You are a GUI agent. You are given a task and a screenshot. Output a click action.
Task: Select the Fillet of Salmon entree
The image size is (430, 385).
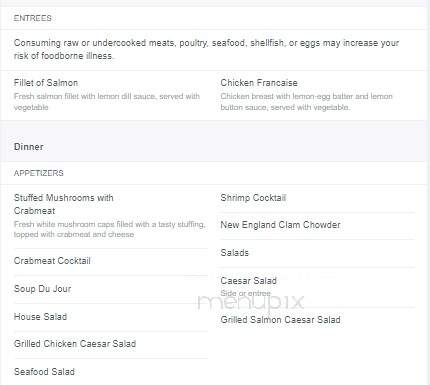click(x=46, y=83)
